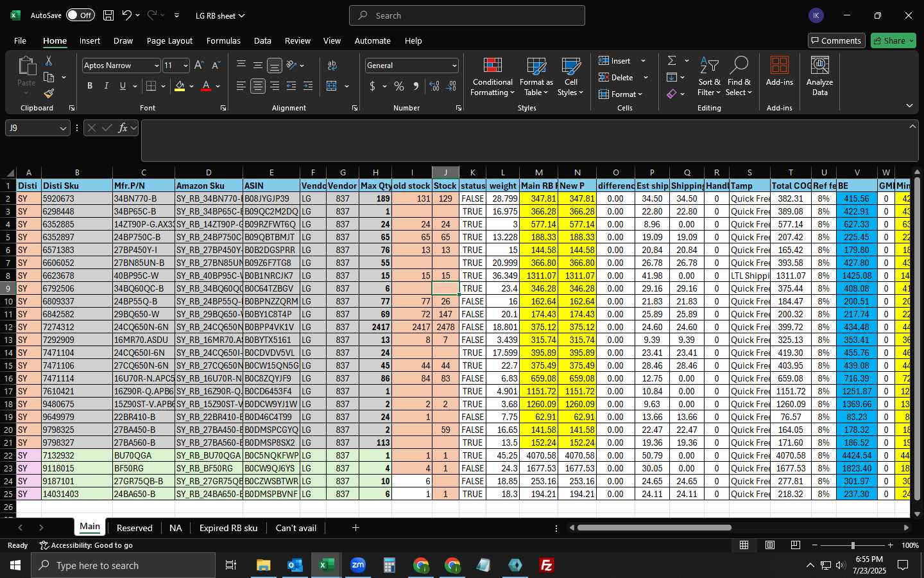The image size is (924, 578).
Task: Switch to Page Layout view in status bar
Action: 769,545
